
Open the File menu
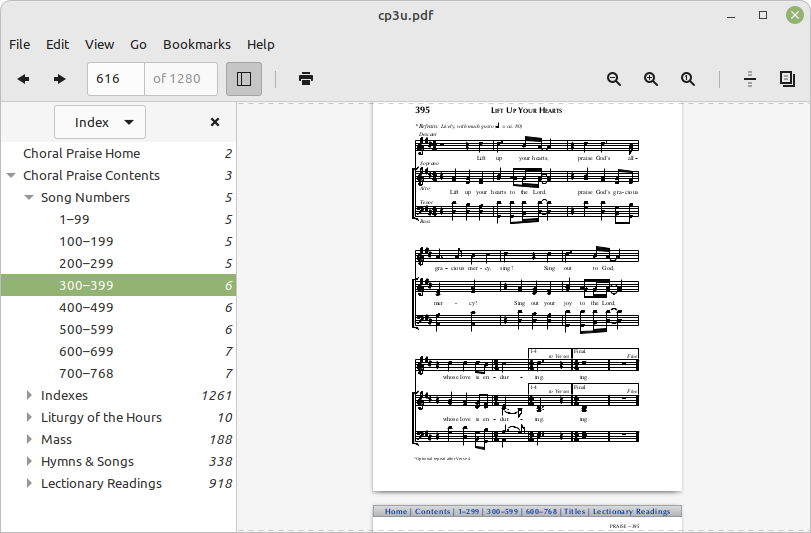[20, 44]
